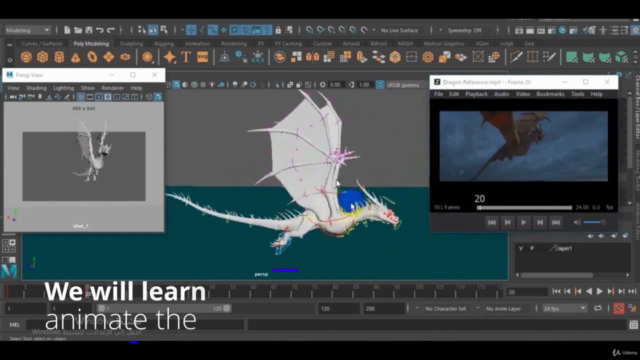The height and width of the screenshot is (360, 640).
Task: Jump to the start in Dragon Reference player
Action: 492,222
